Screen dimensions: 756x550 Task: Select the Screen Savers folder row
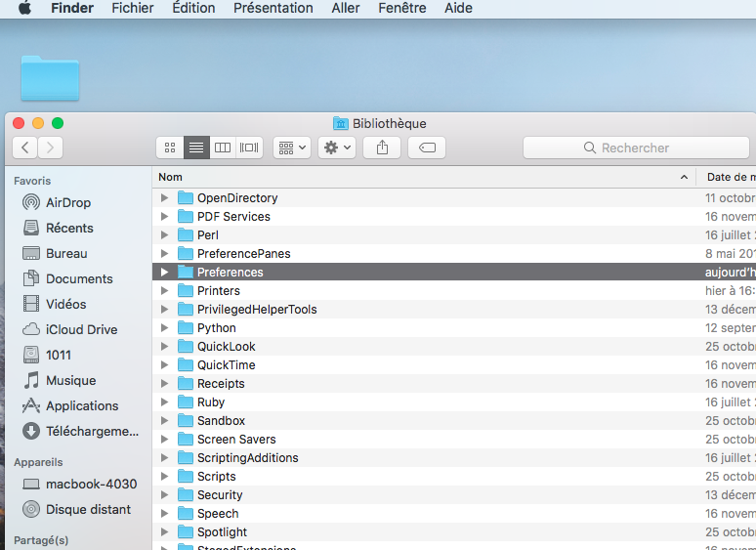pyautogui.click(x=454, y=440)
